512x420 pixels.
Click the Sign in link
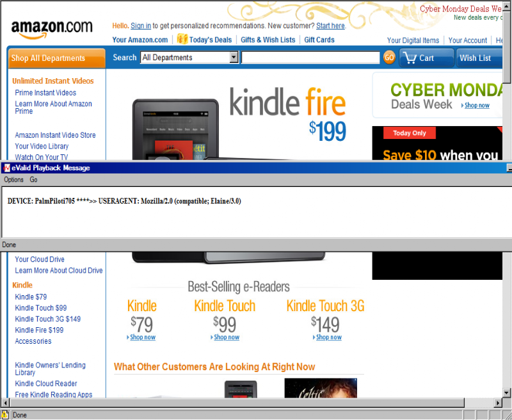[x=141, y=26]
